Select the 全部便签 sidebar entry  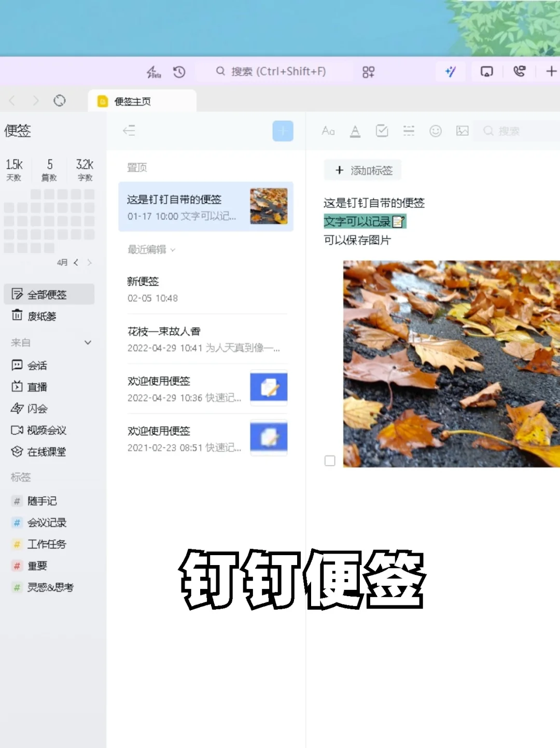(x=49, y=293)
